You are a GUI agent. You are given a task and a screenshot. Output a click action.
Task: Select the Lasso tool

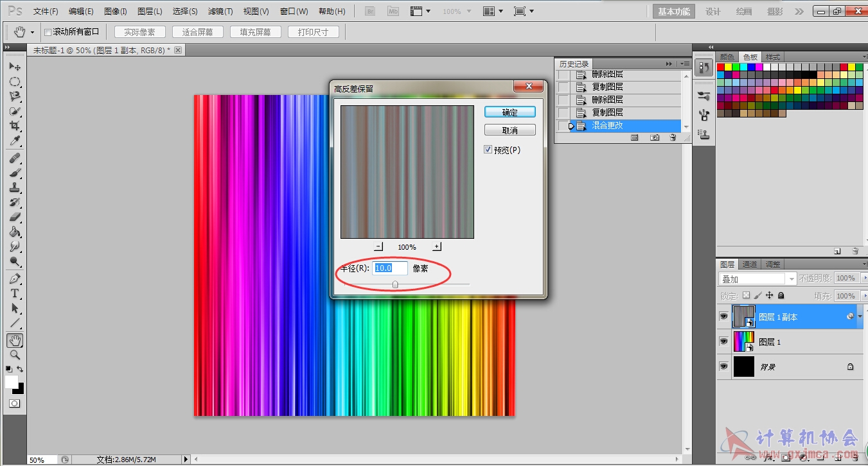pyautogui.click(x=15, y=96)
